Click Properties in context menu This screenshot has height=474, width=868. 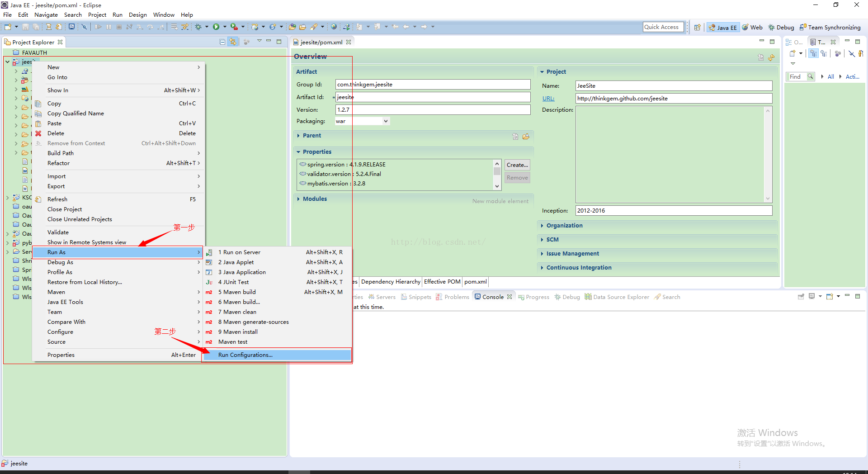[118, 355]
